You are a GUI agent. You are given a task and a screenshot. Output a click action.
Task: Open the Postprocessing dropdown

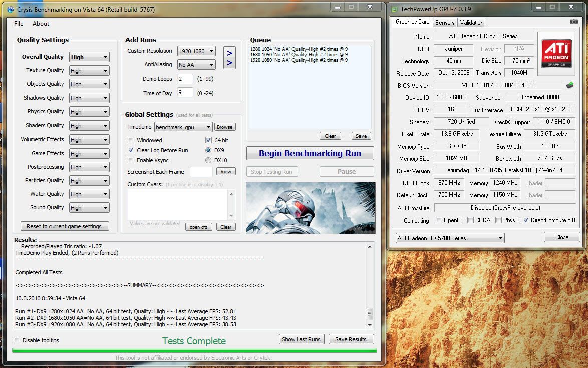click(x=89, y=167)
